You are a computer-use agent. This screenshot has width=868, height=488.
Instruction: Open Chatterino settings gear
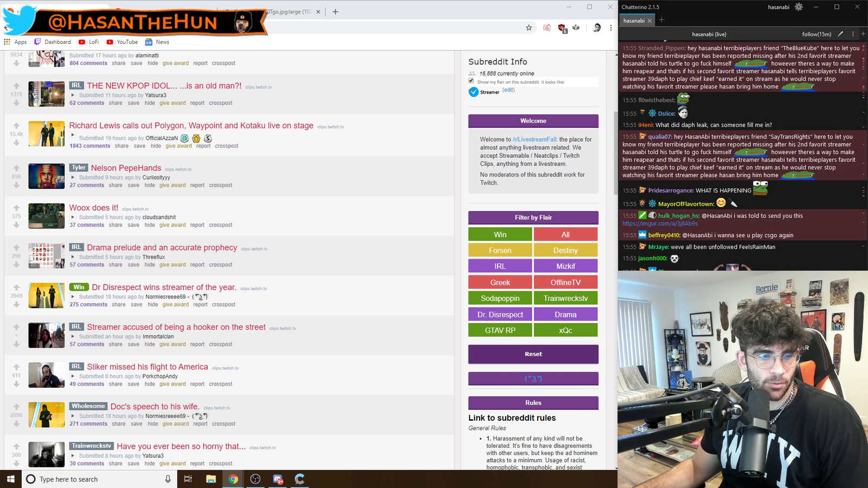click(799, 7)
